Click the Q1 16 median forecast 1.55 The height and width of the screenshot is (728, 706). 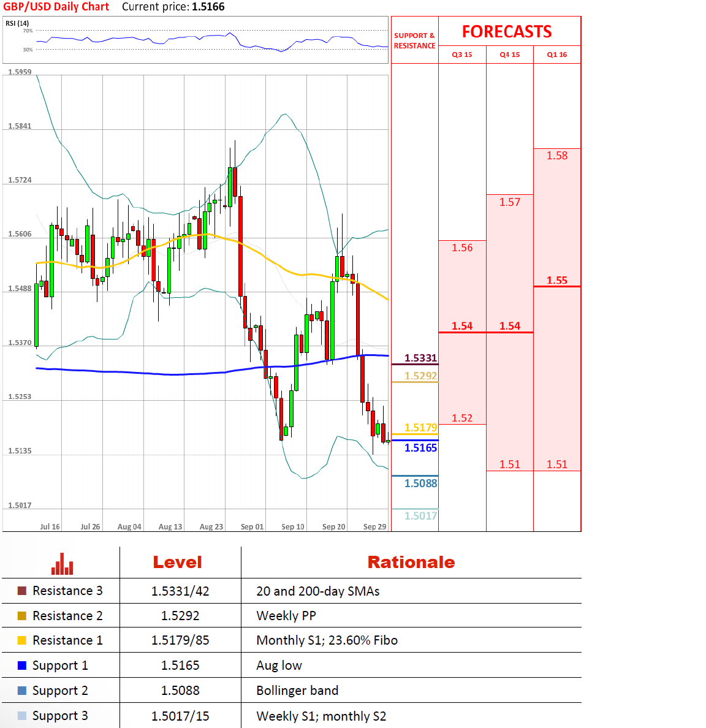point(557,281)
